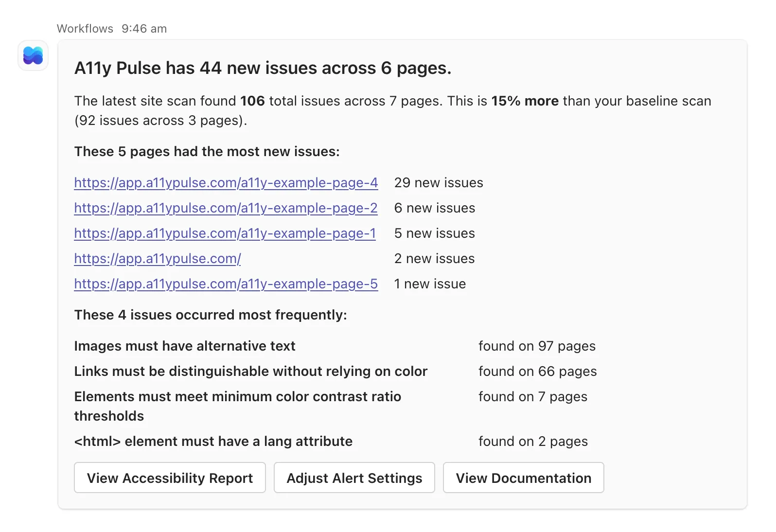This screenshot has height=532, width=776.
Task: Click 'These 4 issues occurred most frequently' heading
Action: tap(211, 315)
